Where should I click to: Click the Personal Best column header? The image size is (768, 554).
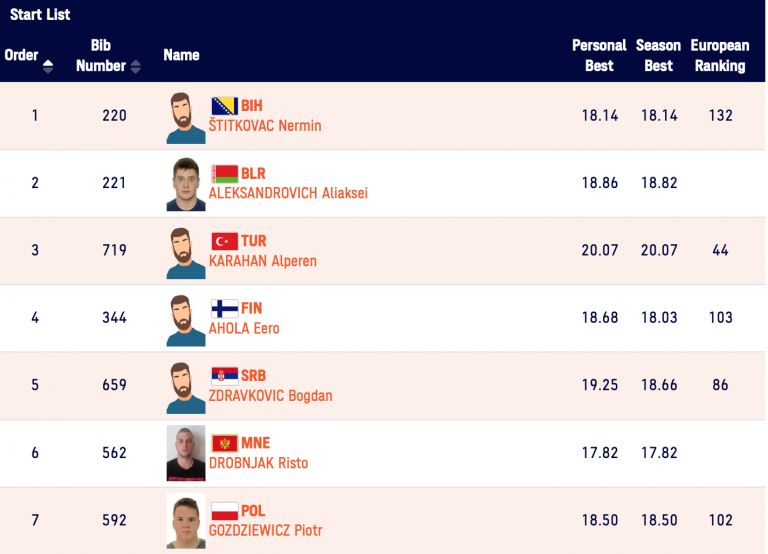(599, 55)
